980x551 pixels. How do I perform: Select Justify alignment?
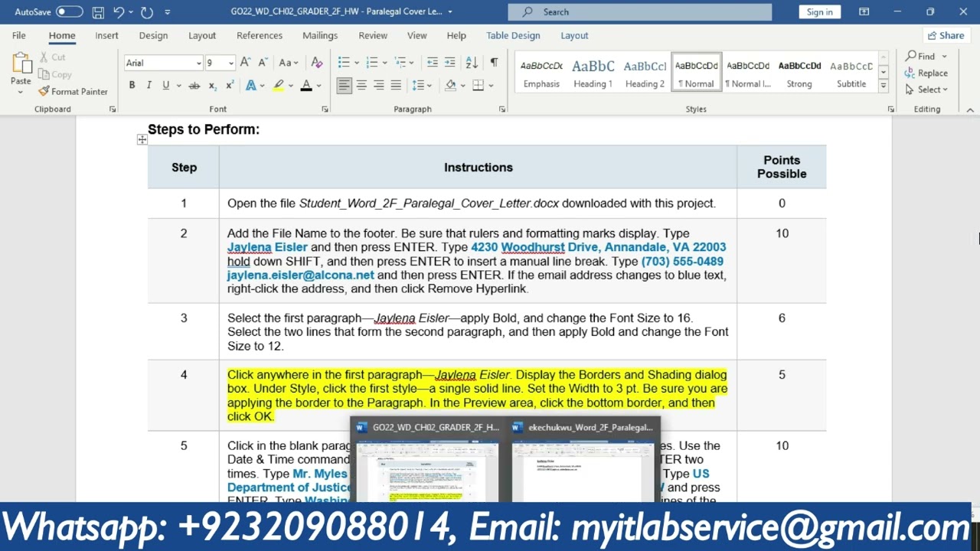[396, 85]
